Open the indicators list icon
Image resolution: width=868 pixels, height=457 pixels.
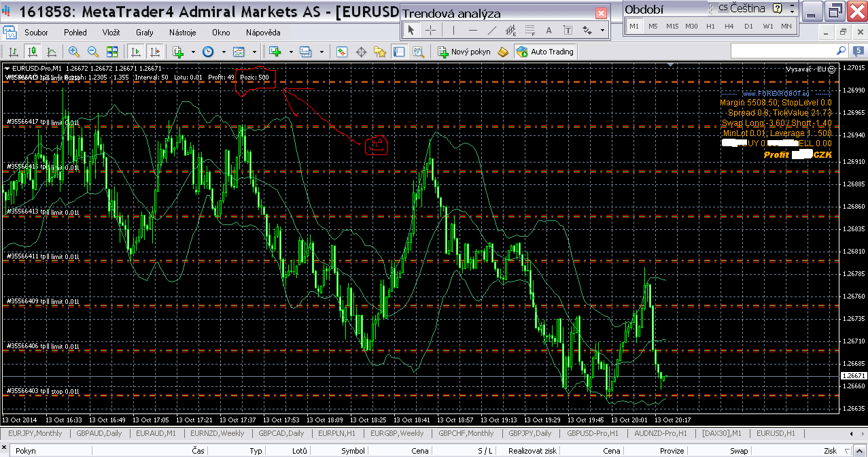coord(179,52)
